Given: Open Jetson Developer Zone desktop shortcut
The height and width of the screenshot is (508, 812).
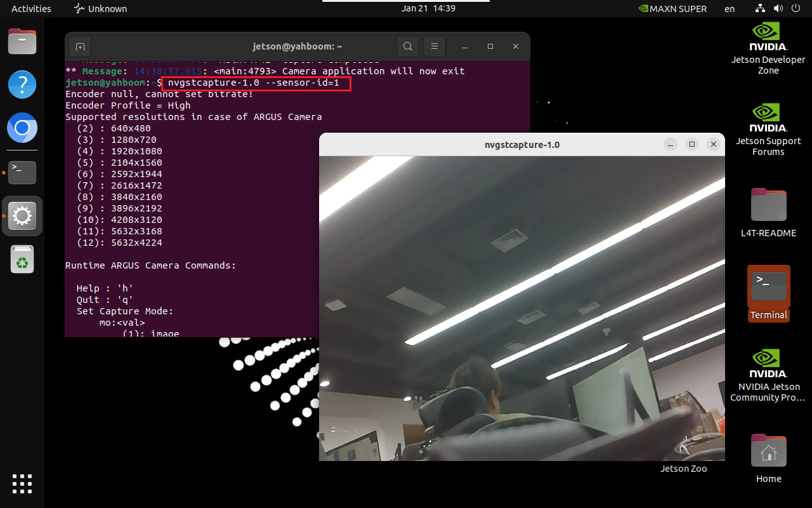Looking at the screenshot, I should click(x=768, y=49).
